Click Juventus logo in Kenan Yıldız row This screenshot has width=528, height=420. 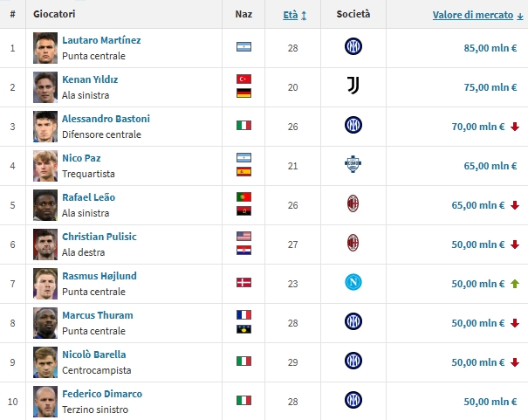point(353,86)
